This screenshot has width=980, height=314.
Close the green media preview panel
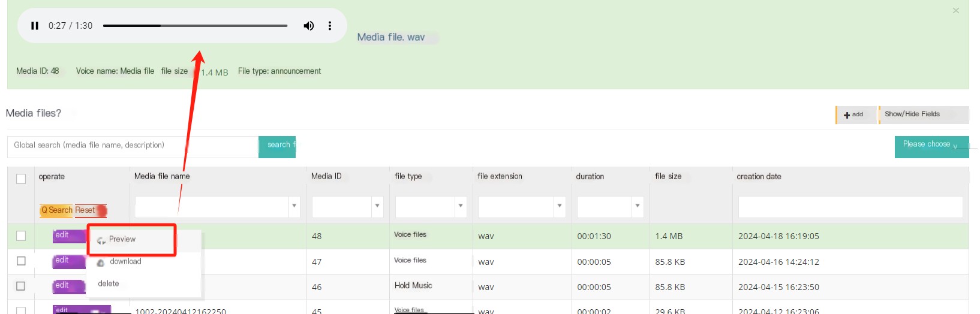click(956, 11)
